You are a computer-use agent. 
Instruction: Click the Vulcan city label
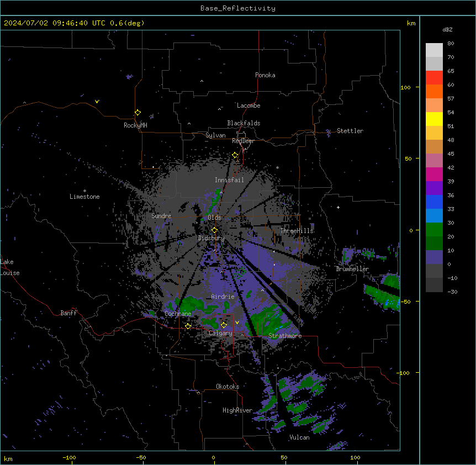(299, 437)
